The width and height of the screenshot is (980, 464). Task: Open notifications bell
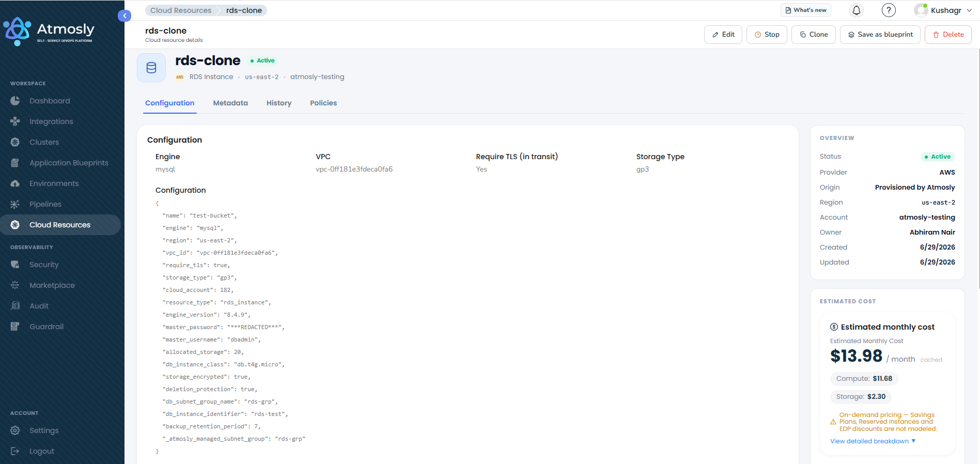point(857,10)
